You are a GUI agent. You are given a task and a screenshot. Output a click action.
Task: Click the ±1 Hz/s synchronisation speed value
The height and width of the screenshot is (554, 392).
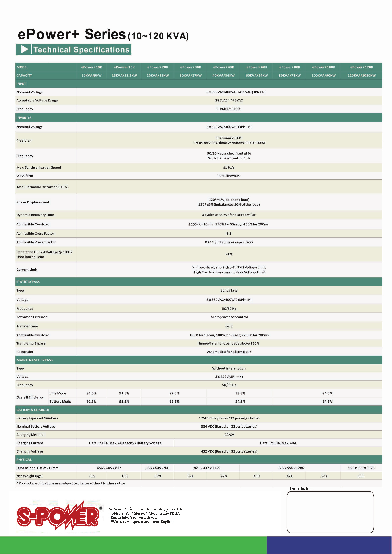click(229, 168)
